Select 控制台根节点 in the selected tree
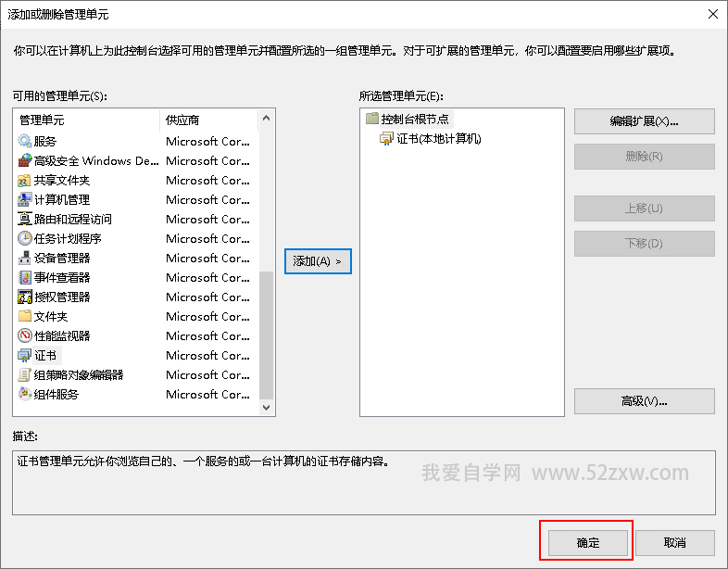This screenshot has height=569, width=728. 415,120
